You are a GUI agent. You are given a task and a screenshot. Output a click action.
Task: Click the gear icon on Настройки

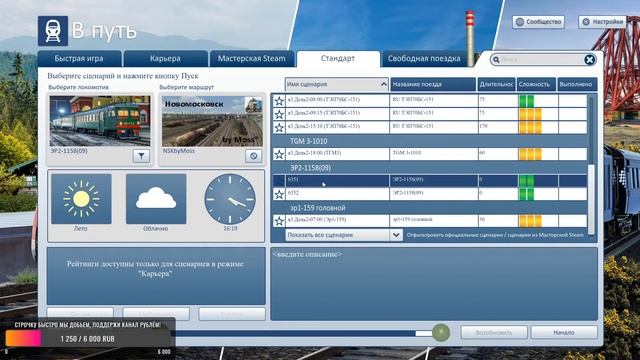pos(586,22)
